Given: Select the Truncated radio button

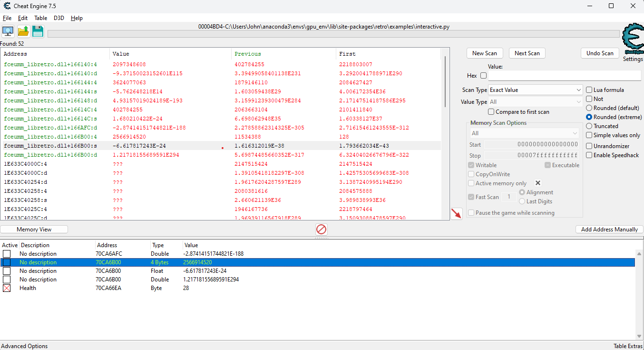Looking at the screenshot, I should pyautogui.click(x=589, y=126).
